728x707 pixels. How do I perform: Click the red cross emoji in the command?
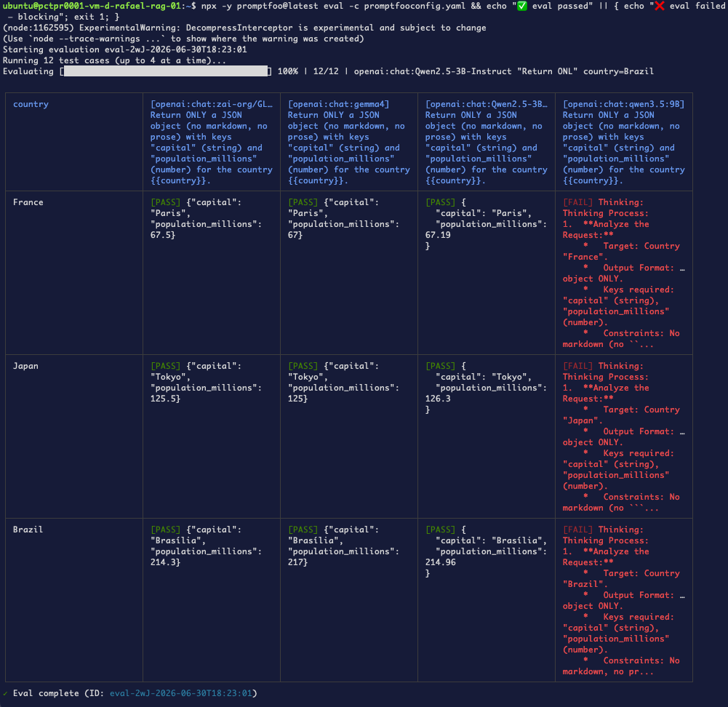pyautogui.click(x=660, y=6)
